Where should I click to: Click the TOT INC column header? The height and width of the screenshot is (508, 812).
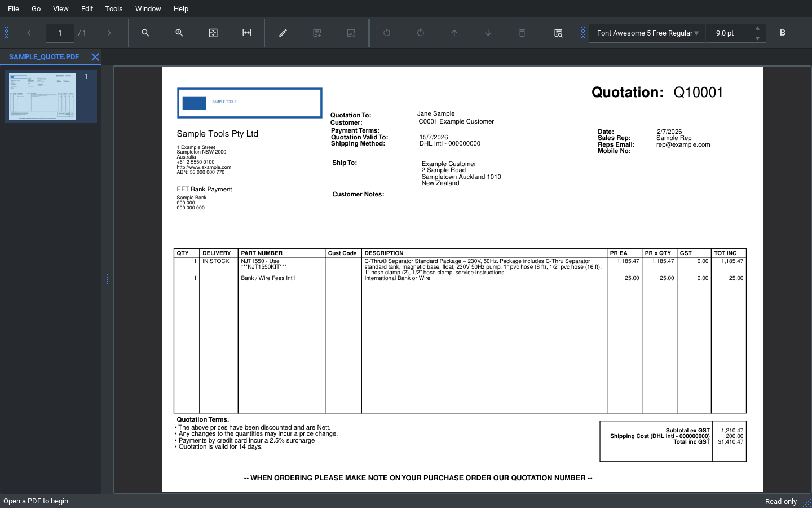725,253
